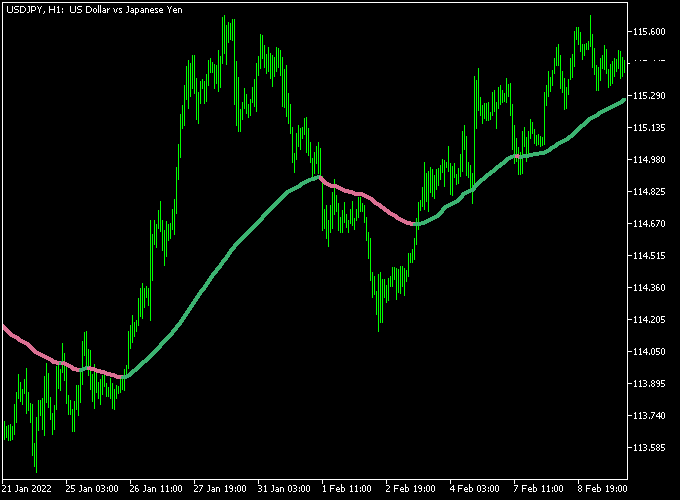Select the 27 Jan 19:00 time label
Viewport: 680px width, 500px height.
pos(221,490)
